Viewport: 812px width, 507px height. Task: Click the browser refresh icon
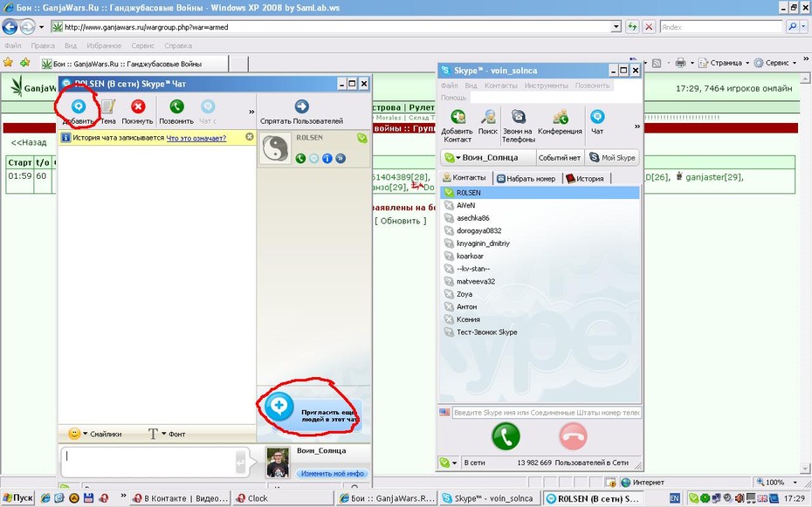[632, 27]
